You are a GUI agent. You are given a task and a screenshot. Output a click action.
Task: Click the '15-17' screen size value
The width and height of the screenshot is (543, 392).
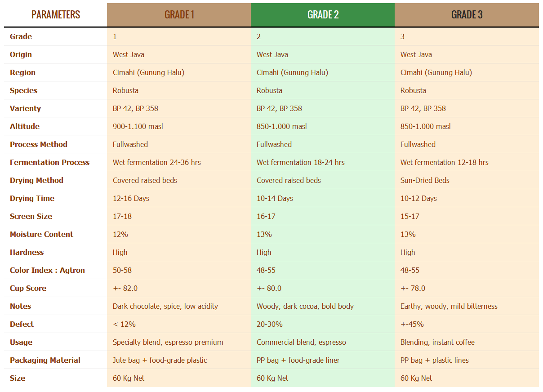pos(409,216)
